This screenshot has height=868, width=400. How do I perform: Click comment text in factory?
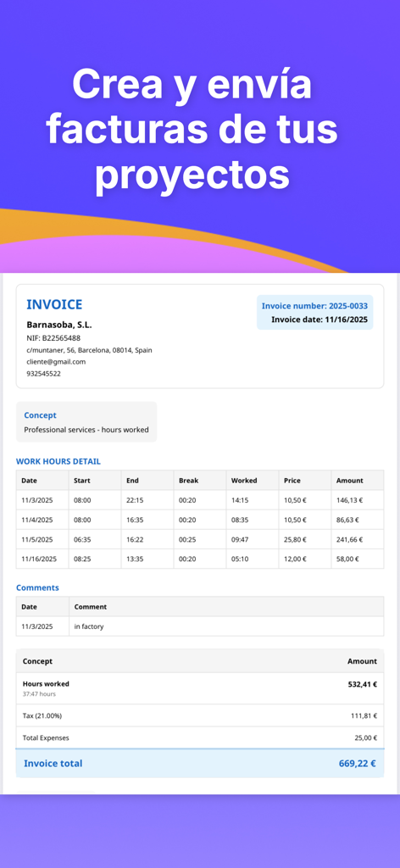pyautogui.click(x=88, y=626)
